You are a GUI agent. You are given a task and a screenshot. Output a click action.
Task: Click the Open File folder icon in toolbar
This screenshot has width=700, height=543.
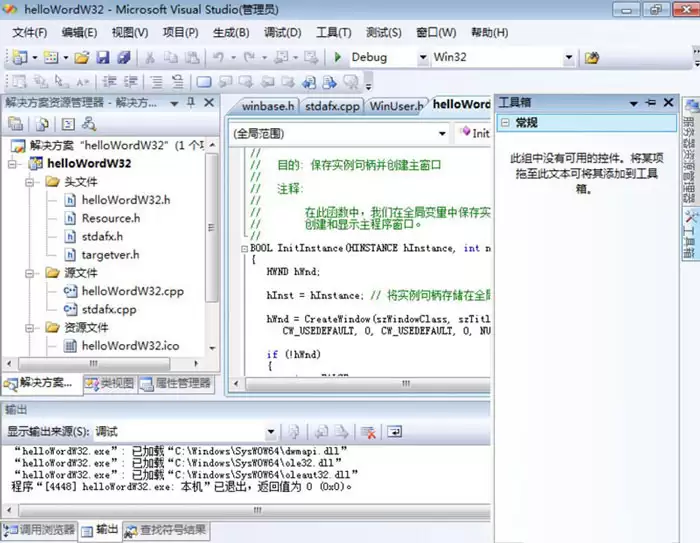click(x=82, y=58)
